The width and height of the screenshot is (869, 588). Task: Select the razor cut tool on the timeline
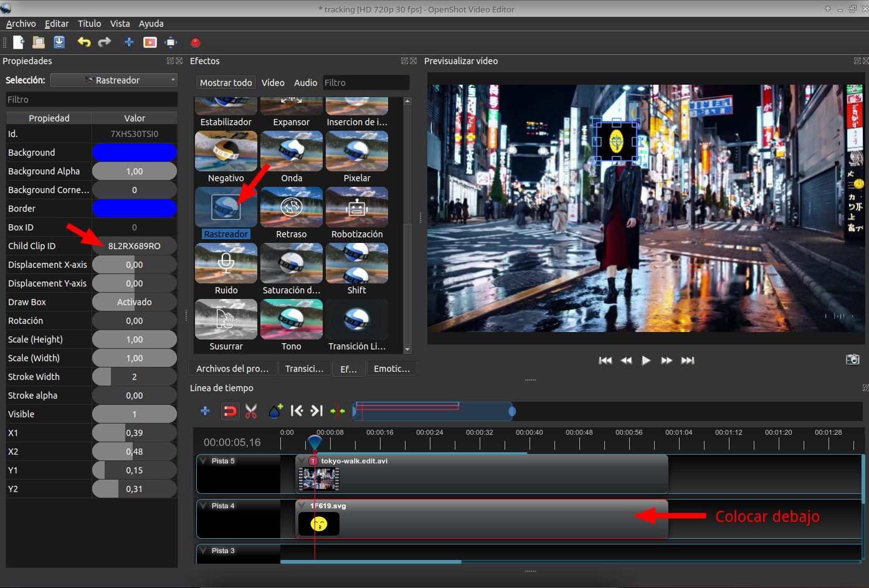point(252,411)
